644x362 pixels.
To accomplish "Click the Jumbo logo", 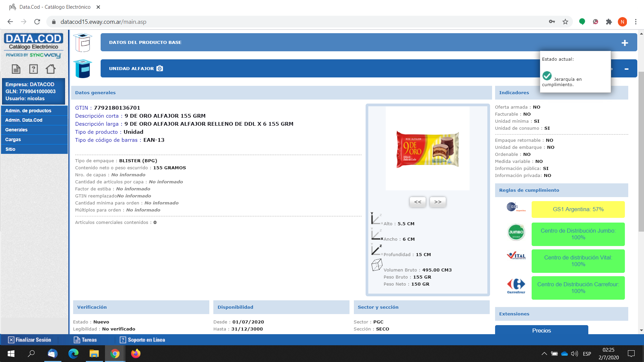I will tap(516, 232).
